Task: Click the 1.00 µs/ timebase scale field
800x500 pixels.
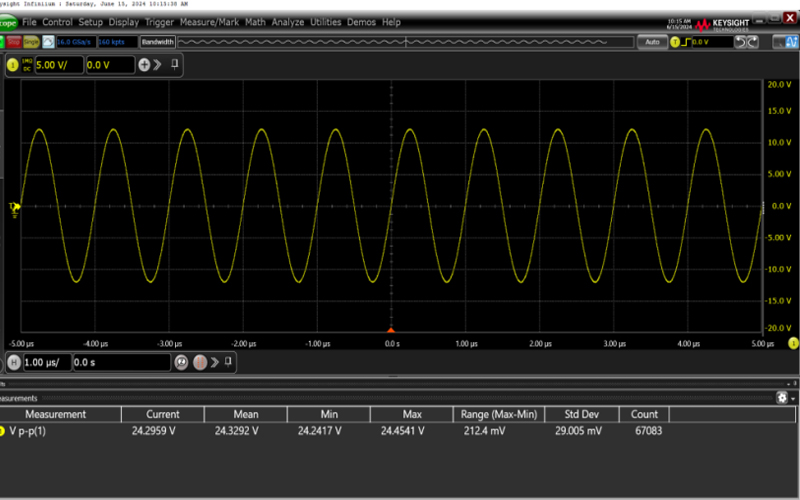Action: coord(46,362)
